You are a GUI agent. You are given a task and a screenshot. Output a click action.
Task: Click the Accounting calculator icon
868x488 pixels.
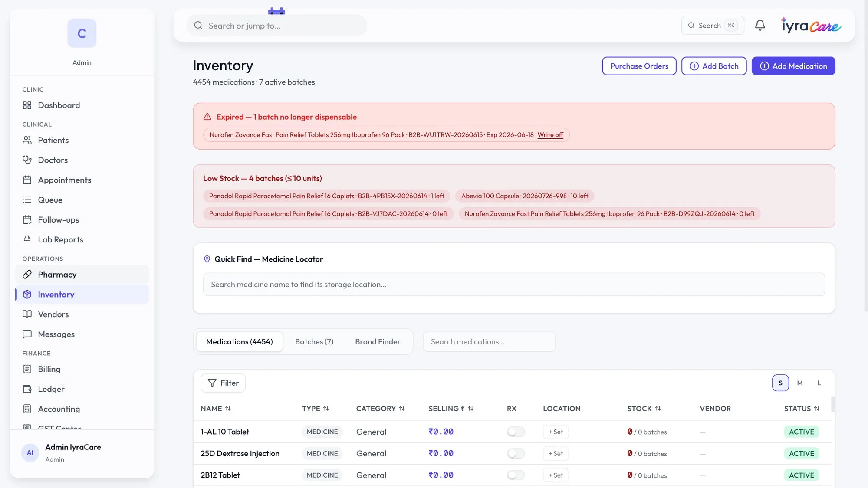pyautogui.click(x=27, y=409)
